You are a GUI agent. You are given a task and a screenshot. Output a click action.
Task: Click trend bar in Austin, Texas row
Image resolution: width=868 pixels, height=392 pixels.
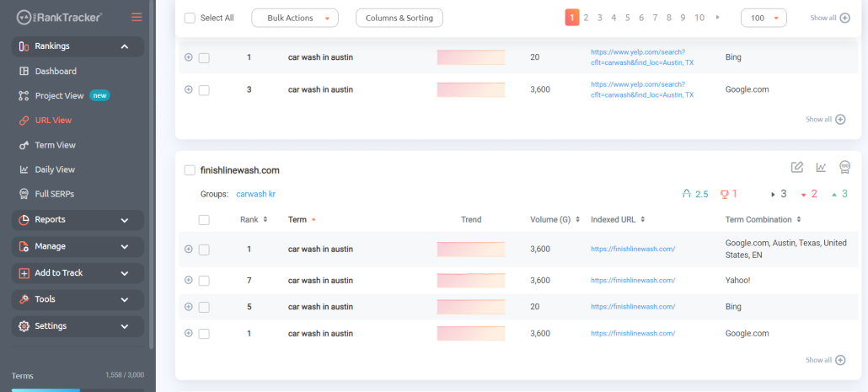click(x=471, y=250)
